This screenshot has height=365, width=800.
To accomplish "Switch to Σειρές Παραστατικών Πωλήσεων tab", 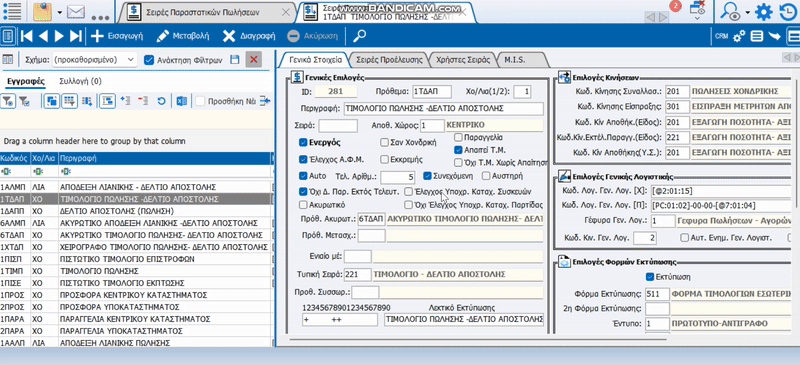I will tap(203, 12).
